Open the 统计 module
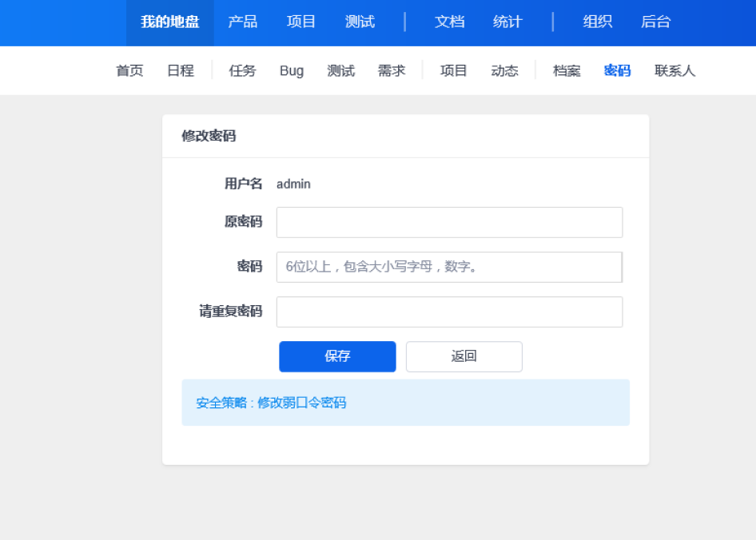This screenshot has height=540, width=756. click(x=507, y=22)
